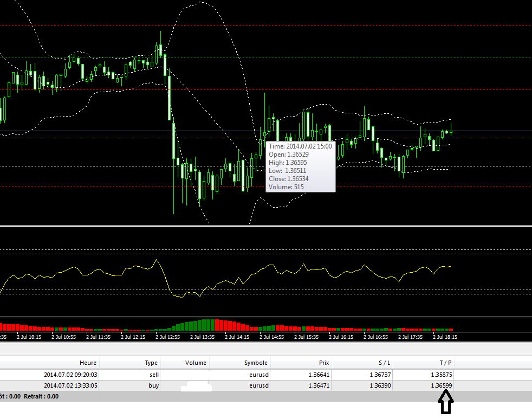Image resolution: width=532 pixels, height=418 pixels.
Task: Select the sell order time 2014.07.02 09:20:03
Action: click(x=70, y=375)
